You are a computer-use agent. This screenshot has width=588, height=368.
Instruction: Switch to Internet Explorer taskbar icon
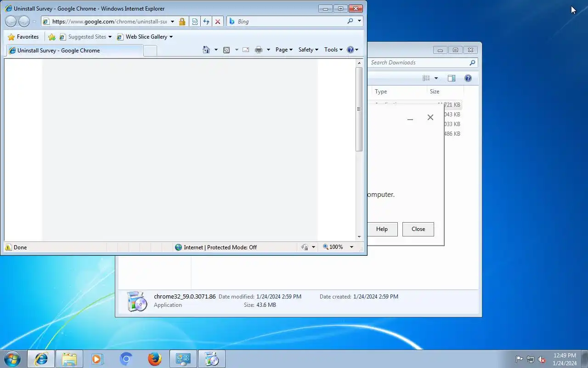coord(41,359)
